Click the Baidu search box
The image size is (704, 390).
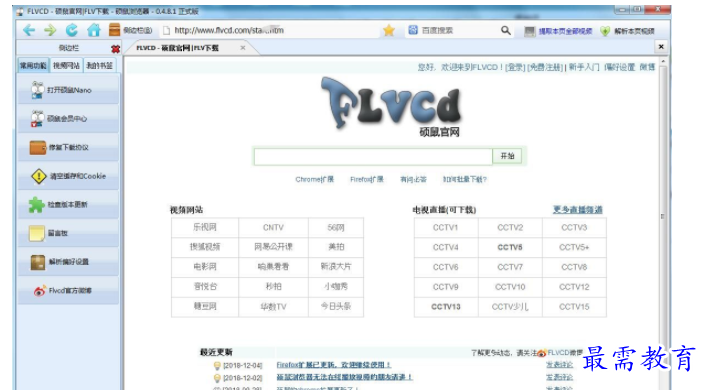coord(458,31)
